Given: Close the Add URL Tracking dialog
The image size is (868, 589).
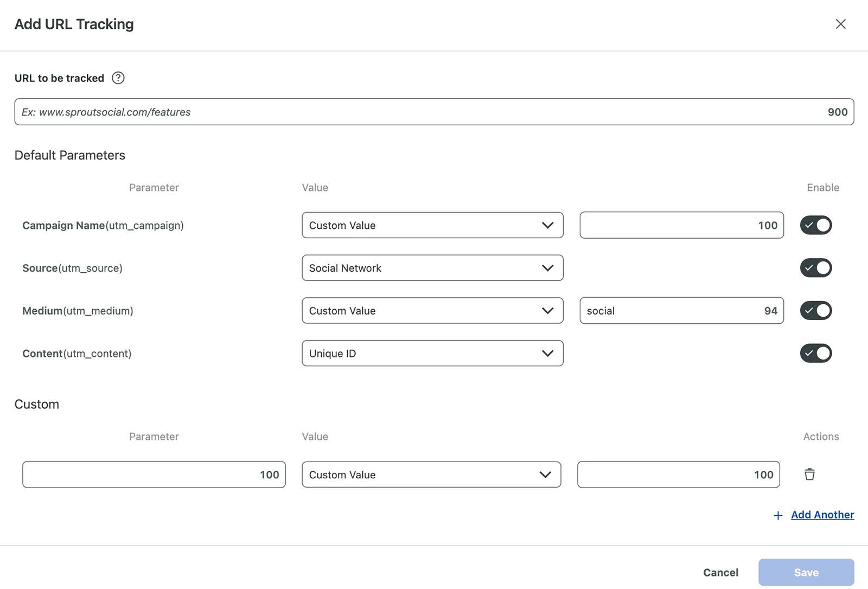Looking at the screenshot, I should [840, 24].
